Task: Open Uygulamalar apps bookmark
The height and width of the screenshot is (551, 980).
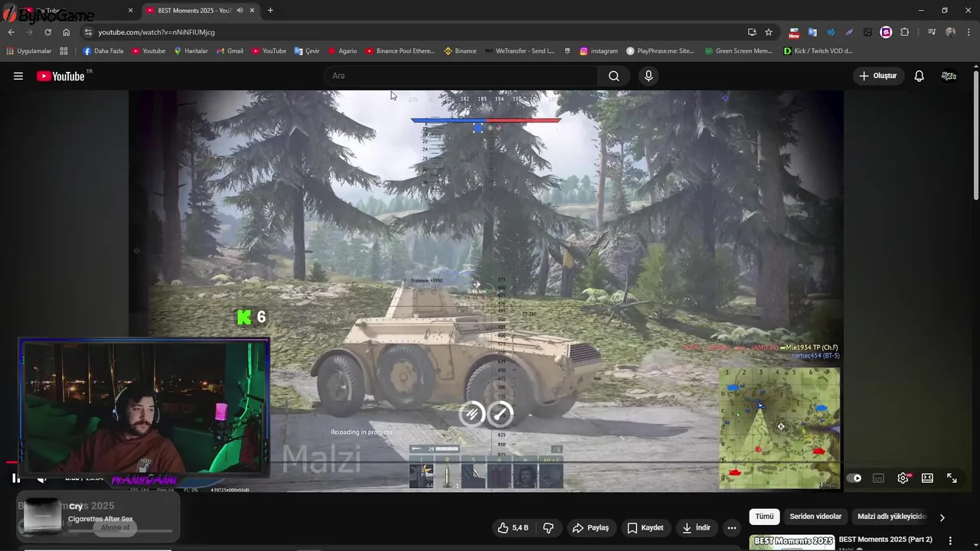Action: (x=28, y=51)
